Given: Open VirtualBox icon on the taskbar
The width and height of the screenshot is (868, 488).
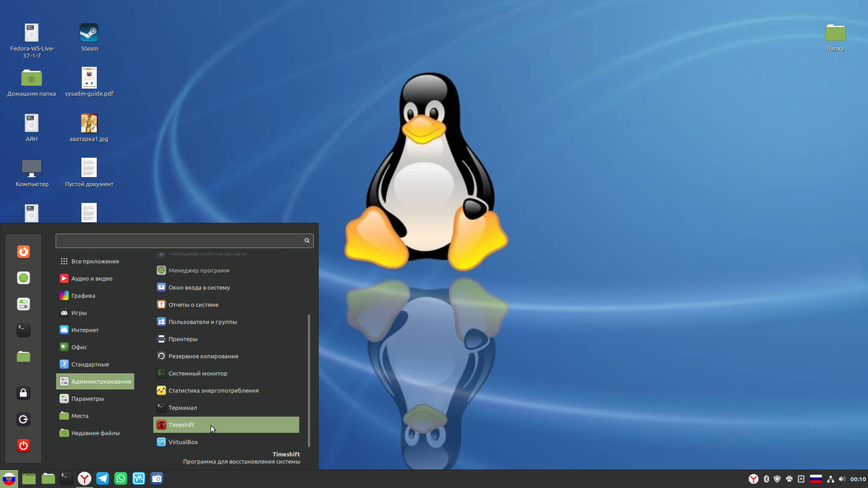Looking at the screenshot, I should (139, 479).
